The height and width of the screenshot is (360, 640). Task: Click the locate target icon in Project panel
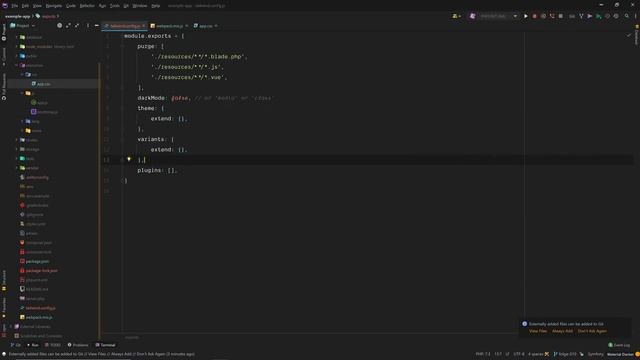[x=60, y=26]
